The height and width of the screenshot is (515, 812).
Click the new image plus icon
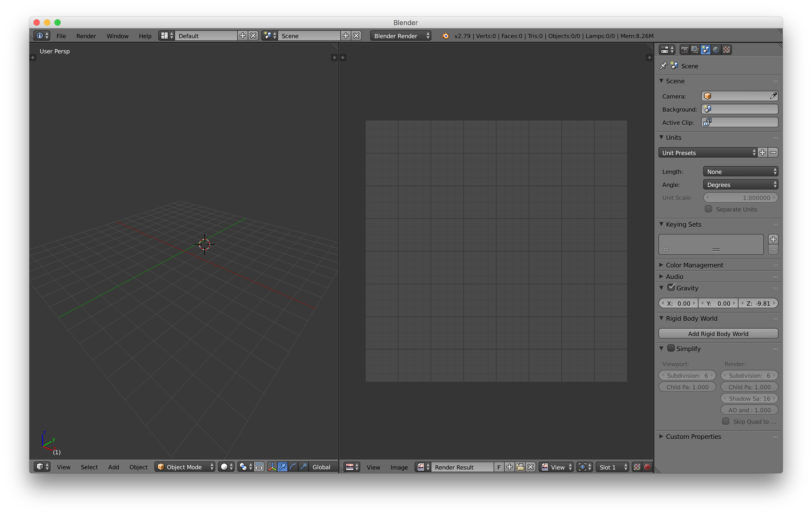(x=510, y=467)
